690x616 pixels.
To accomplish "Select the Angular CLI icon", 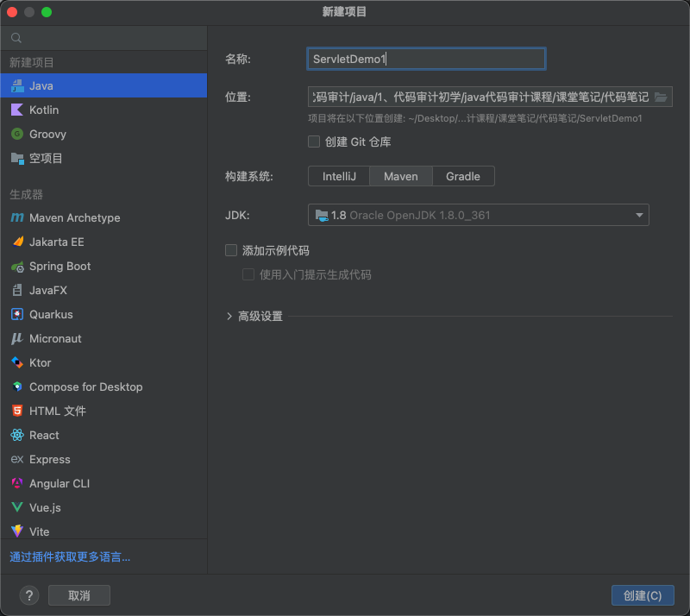I will pyautogui.click(x=16, y=483).
